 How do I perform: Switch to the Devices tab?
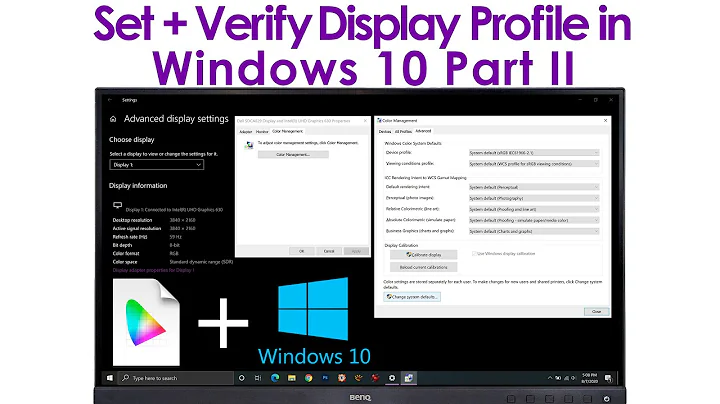tap(385, 131)
